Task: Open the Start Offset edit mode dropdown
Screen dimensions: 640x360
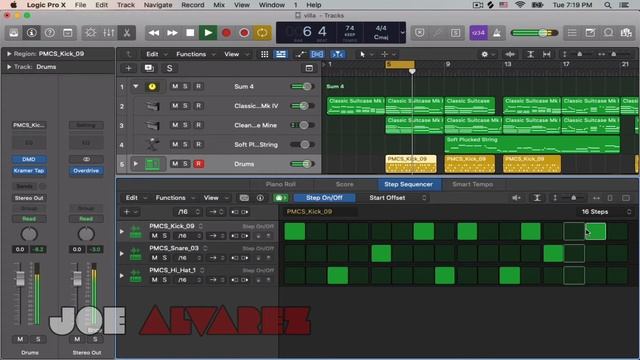Action: pyautogui.click(x=397, y=198)
